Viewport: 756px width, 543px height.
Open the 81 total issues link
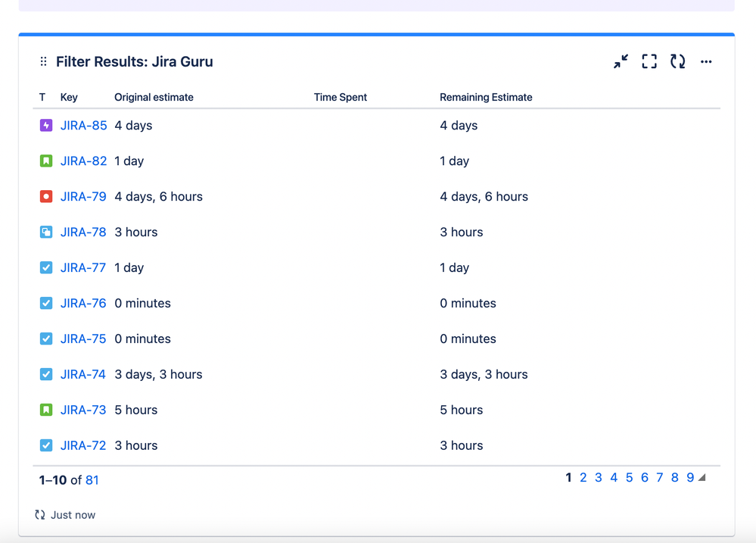click(x=92, y=480)
